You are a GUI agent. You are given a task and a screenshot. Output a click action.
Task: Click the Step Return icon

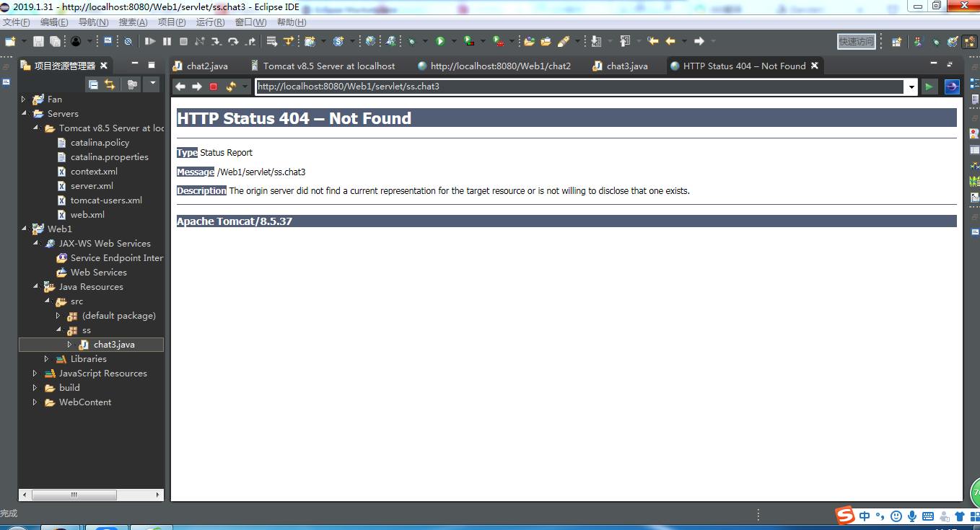tap(250, 41)
